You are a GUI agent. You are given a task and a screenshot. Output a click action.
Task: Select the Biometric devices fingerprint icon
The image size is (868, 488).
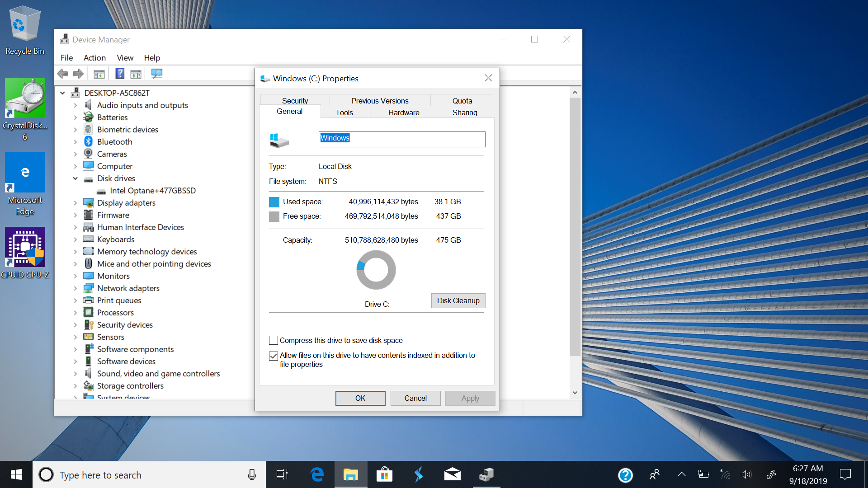click(89, 129)
